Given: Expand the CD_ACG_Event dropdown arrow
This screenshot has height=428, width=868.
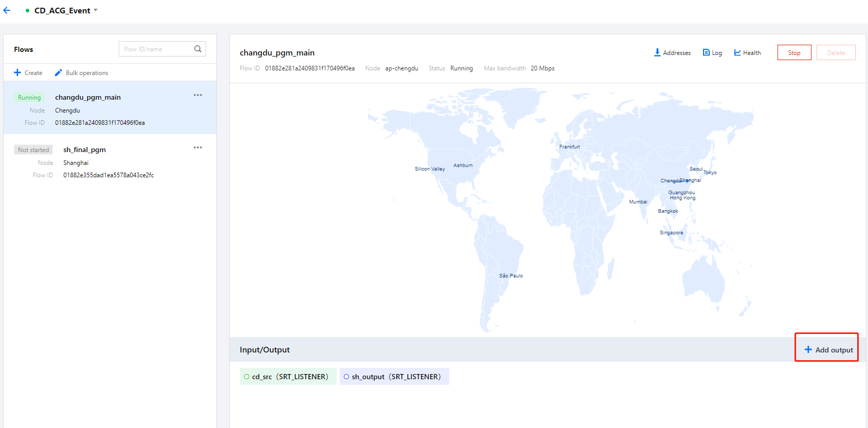Looking at the screenshot, I should pyautogui.click(x=96, y=10).
